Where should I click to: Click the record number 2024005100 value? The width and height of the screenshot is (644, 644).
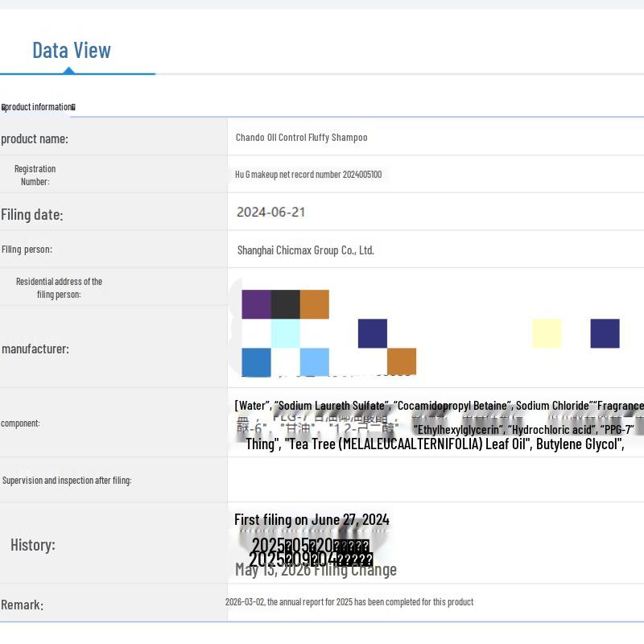tap(308, 175)
